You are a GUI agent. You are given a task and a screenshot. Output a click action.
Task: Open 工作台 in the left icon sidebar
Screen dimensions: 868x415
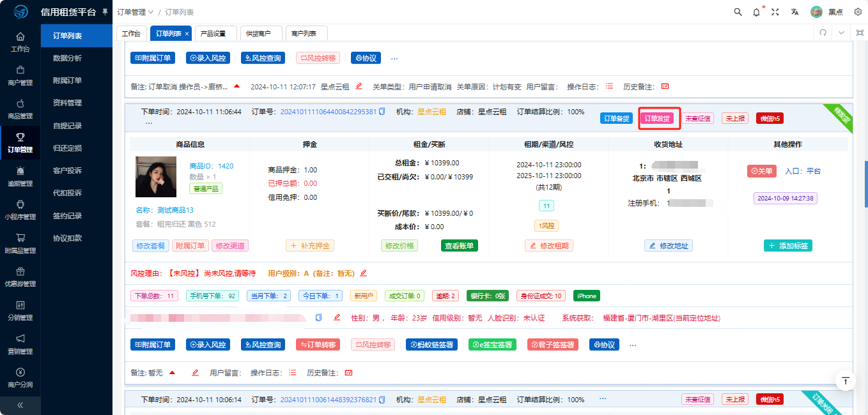click(20, 42)
